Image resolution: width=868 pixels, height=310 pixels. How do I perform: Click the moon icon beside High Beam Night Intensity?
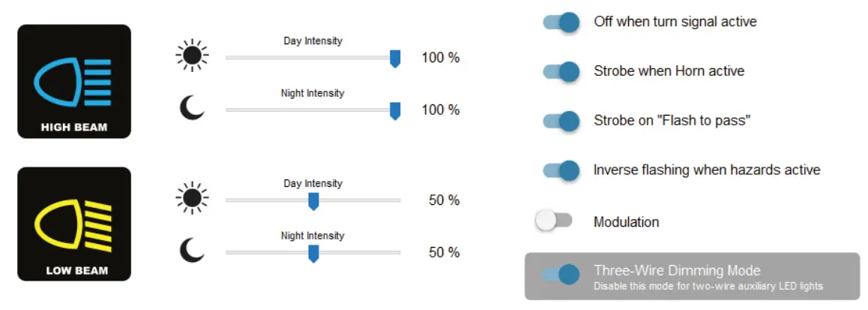(192, 110)
